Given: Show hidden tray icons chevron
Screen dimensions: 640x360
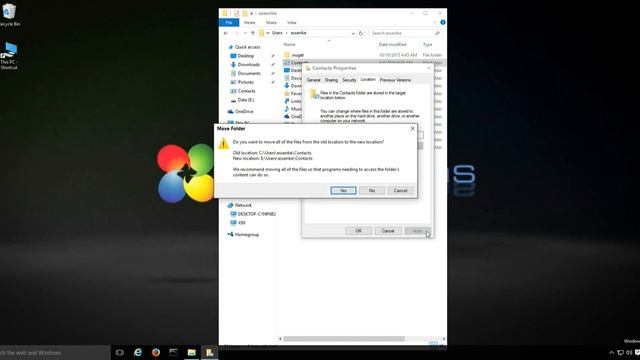Looking at the screenshot, I should (x=611, y=353).
